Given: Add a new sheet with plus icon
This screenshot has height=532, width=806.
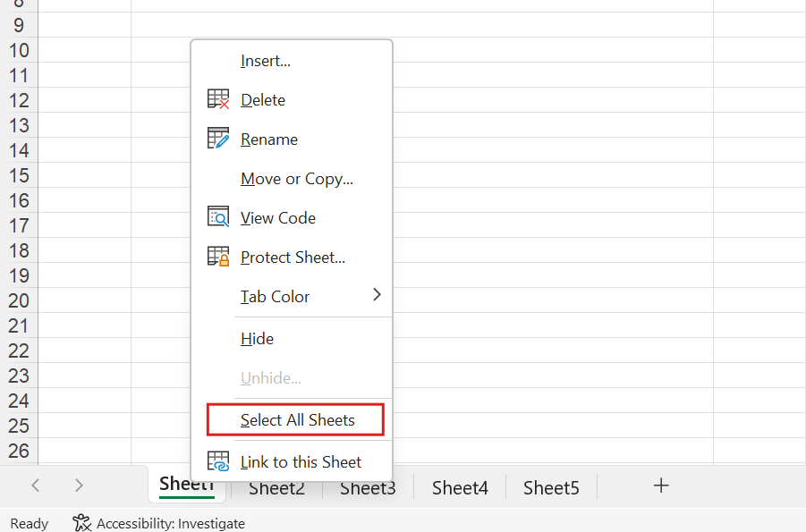Looking at the screenshot, I should (x=661, y=486).
